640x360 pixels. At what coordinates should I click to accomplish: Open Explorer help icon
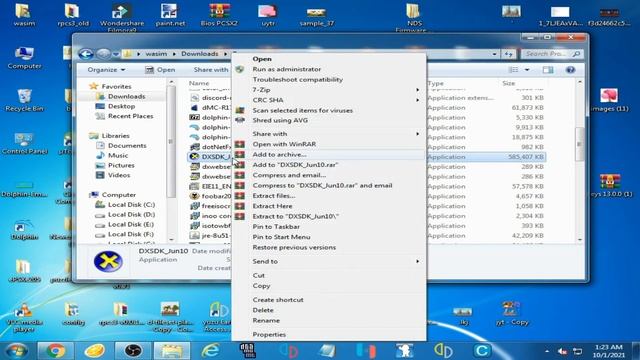pyautogui.click(x=570, y=70)
